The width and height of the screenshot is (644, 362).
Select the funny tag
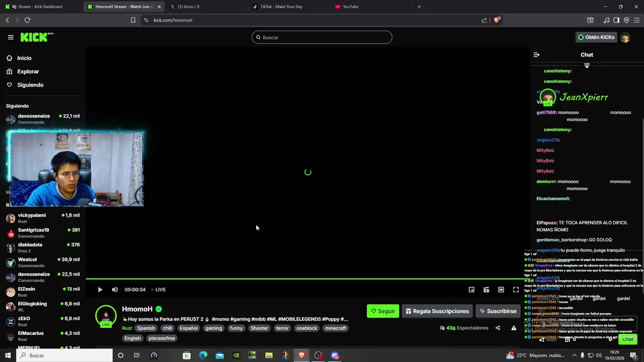pyautogui.click(x=236, y=328)
